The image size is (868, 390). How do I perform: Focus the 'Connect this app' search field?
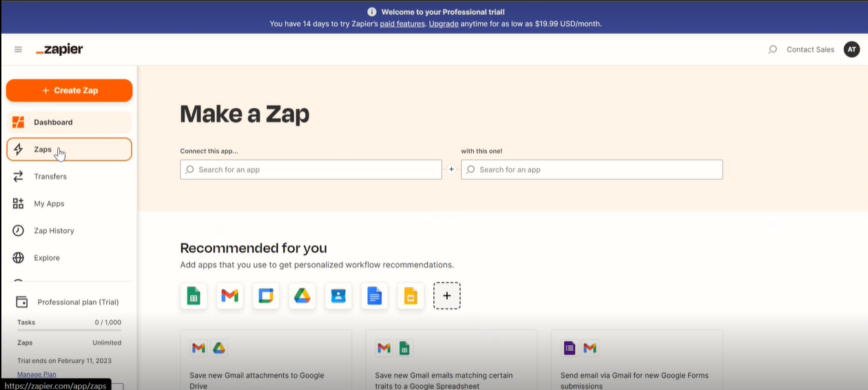point(311,170)
